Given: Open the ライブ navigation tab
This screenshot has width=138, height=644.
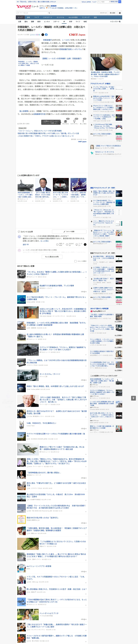Looking at the screenshot, I should pyautogui.click(x=37, y=17).
